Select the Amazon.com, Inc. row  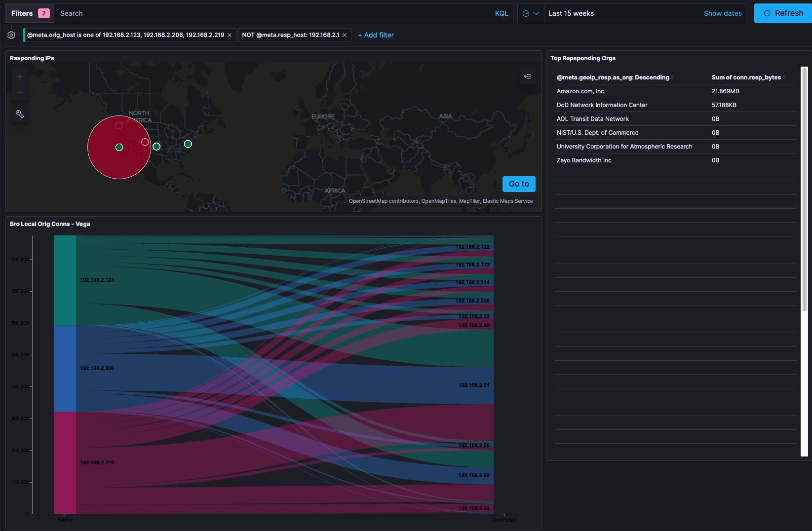point(675,91)
